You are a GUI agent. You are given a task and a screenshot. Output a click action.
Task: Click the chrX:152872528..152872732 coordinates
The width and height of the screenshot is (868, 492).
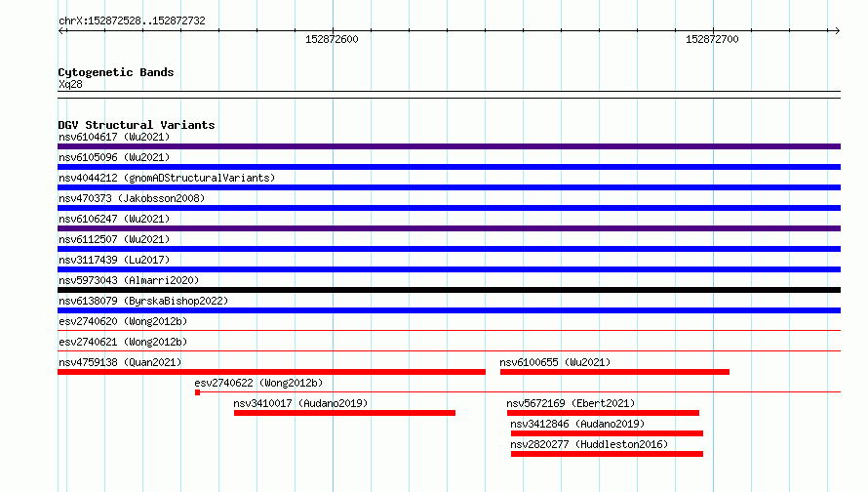pyautogui.click(x=132, y=20)
